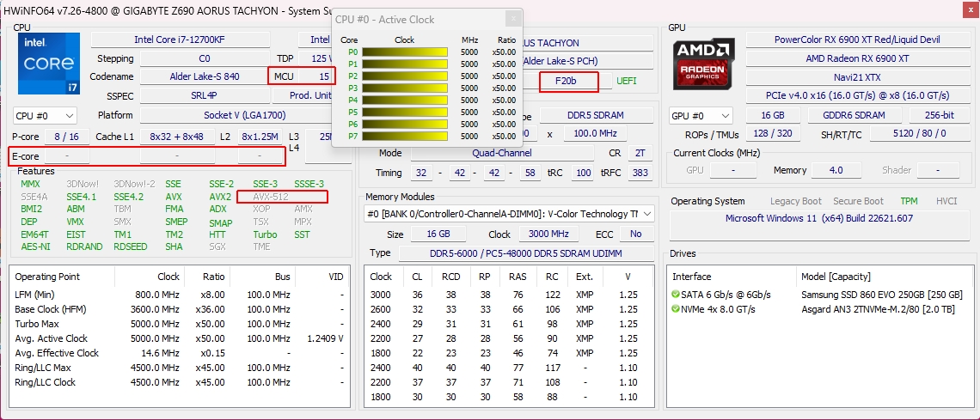Click the VID value 1.2409 V
The width and height of the screenshot is (980, 420).
[325, 338]
